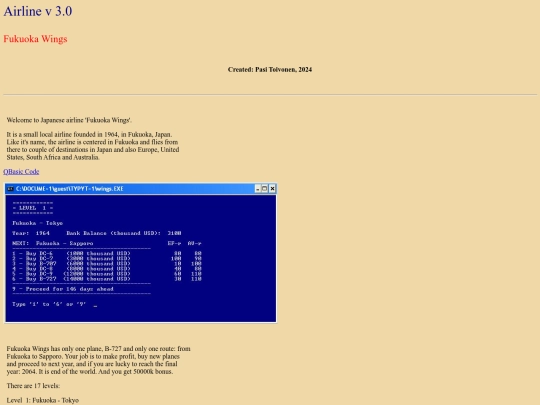
Task: Click 'year: 2064. It is end of the world' line
Action: point(90,372)
